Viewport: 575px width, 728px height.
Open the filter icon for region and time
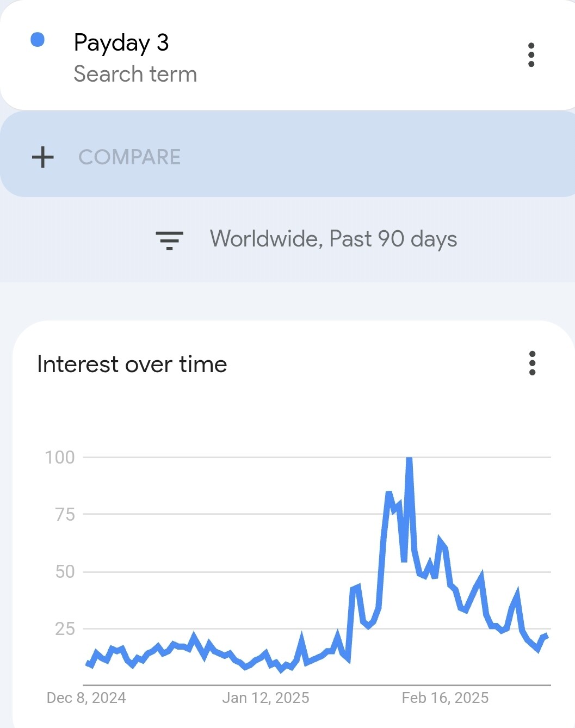169,240
